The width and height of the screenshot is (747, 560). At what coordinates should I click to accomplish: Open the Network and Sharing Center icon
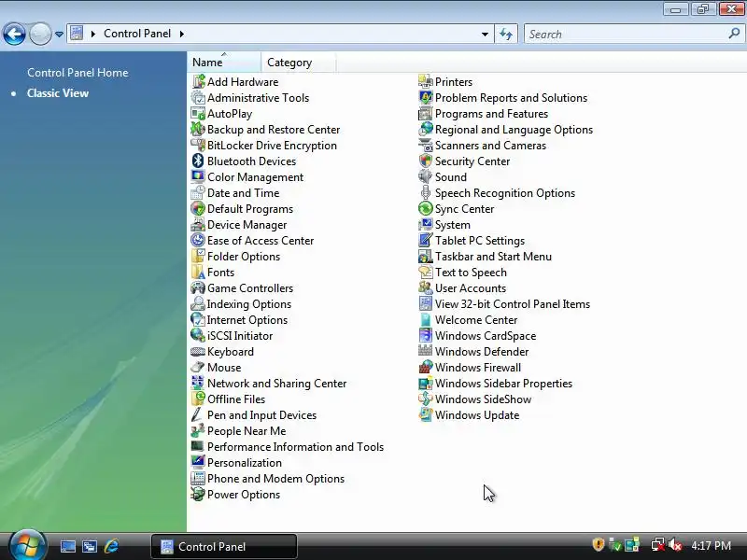198,384
